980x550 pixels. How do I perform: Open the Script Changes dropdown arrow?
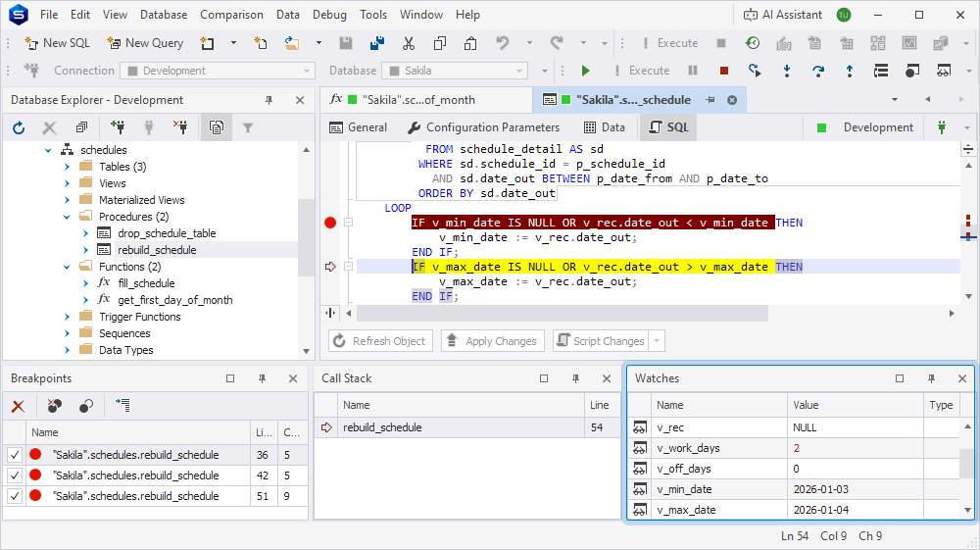tap(657, 341)
